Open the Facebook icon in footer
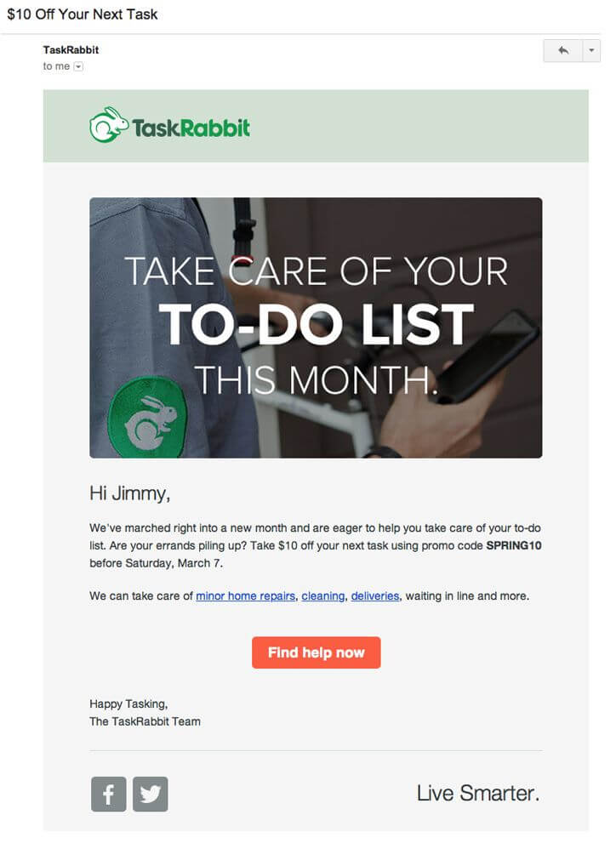The height and width of the screenshot is (843, 616). pos(109,794)
